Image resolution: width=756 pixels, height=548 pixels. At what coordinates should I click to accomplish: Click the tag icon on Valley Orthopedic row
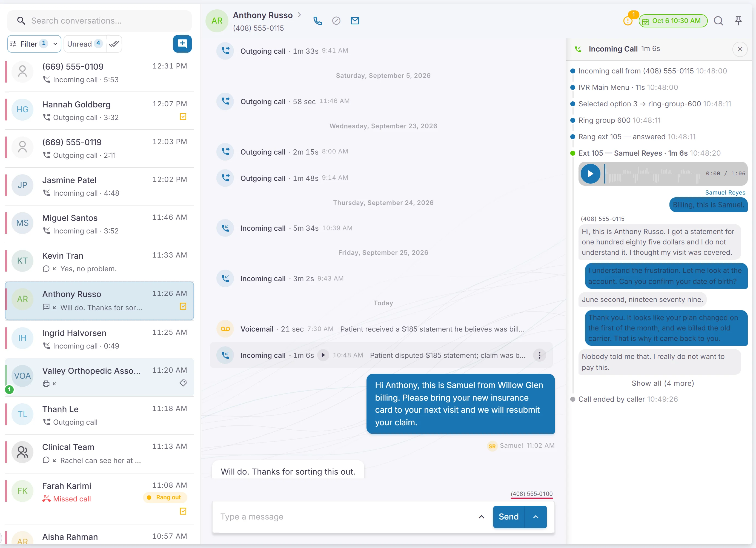(x=183, y=383)
